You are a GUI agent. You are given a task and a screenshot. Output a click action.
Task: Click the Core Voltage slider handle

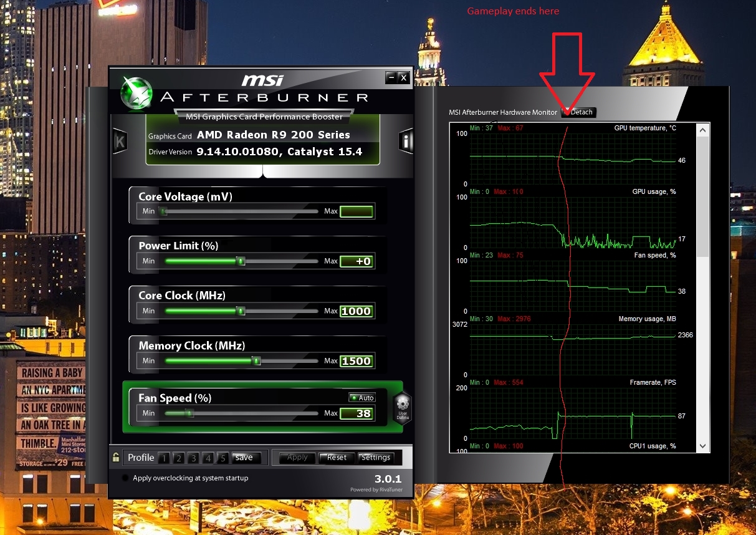163,211
